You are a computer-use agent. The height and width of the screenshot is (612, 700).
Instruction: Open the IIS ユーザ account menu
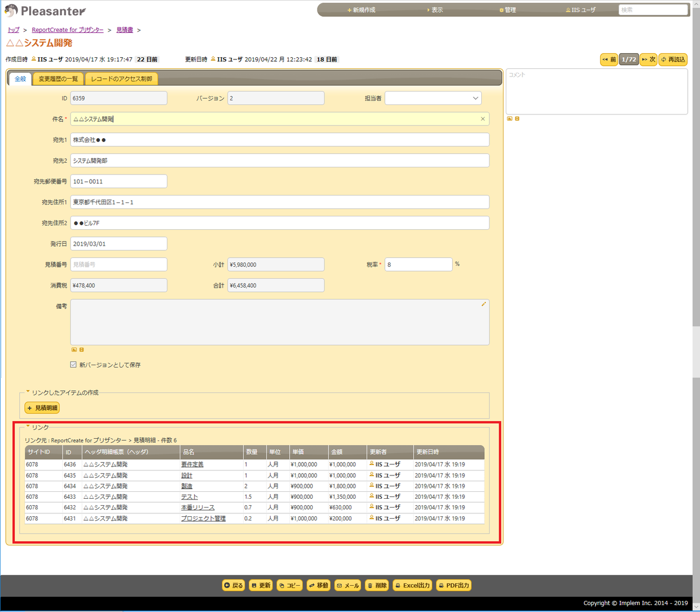pyautogui.click(x=580, y=10)
